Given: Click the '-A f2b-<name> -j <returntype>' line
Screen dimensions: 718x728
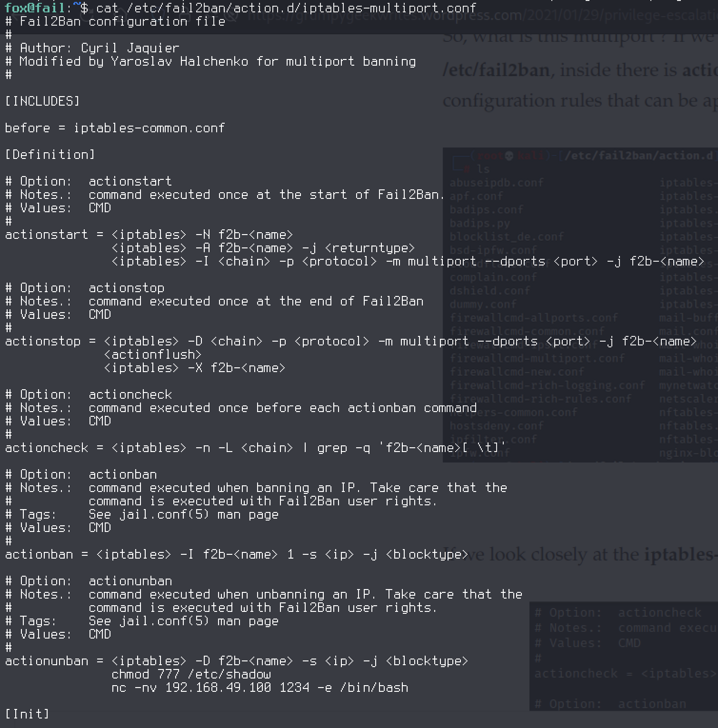Looking at the screenshot, I should click(263, 248).
